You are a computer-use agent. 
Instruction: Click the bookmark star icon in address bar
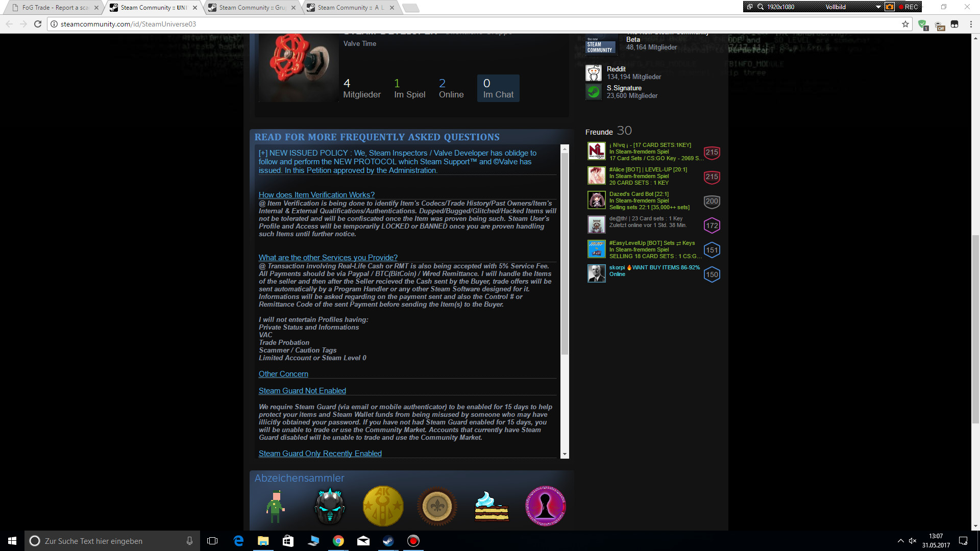point(905,24)
